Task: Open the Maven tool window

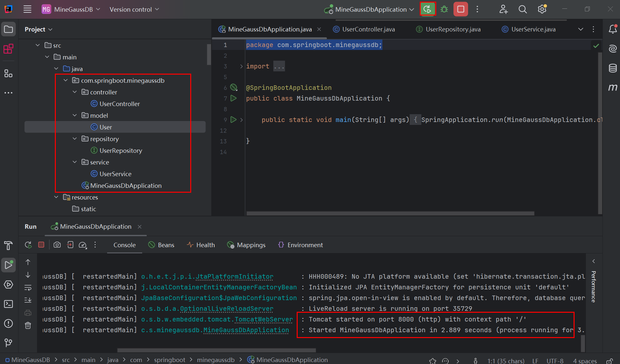Action: [613, 88]
